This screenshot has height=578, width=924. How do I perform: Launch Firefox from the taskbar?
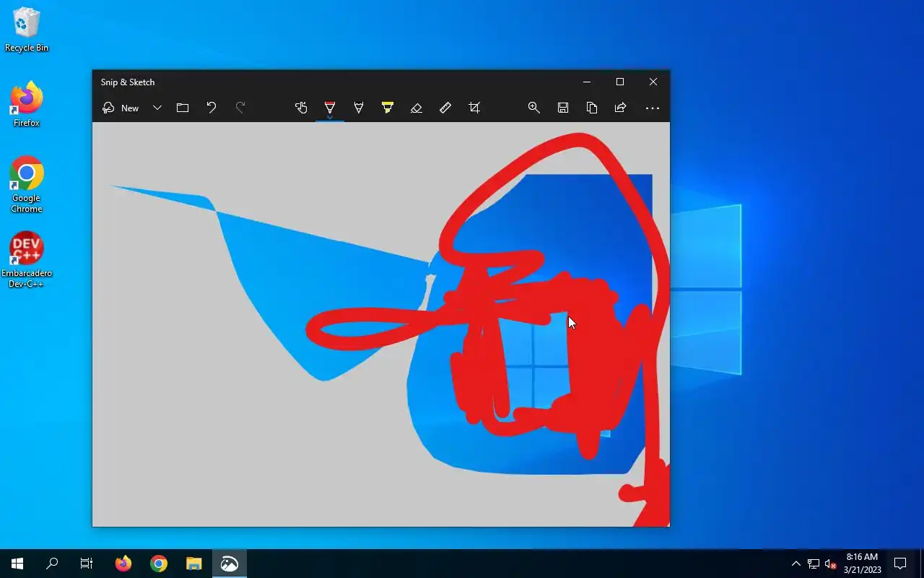(123, 564)
